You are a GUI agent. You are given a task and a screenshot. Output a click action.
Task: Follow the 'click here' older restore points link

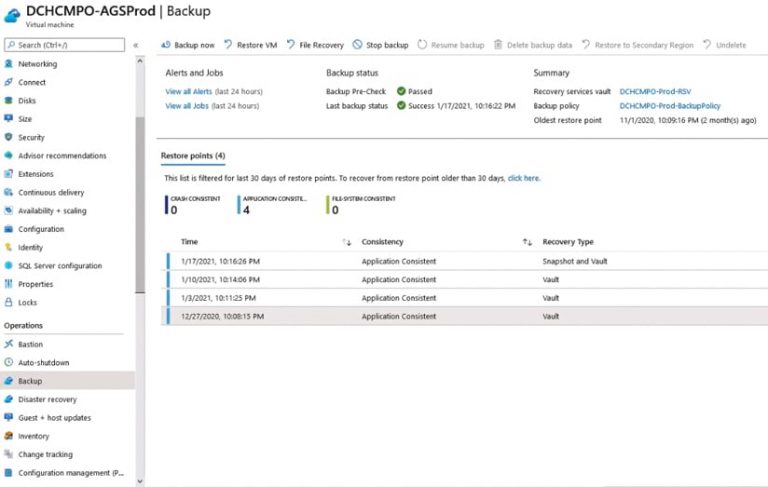click(x=523, y=178)
